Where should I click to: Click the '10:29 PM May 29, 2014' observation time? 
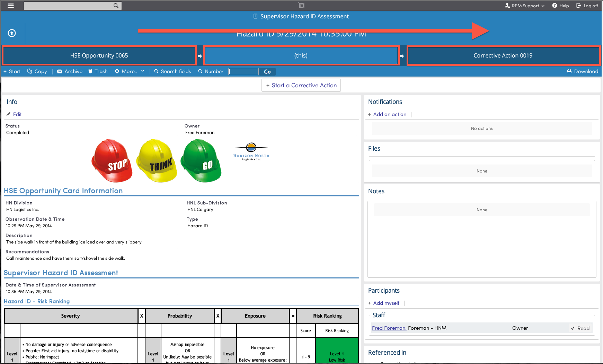pyautogui.click(x=29, y=226)
